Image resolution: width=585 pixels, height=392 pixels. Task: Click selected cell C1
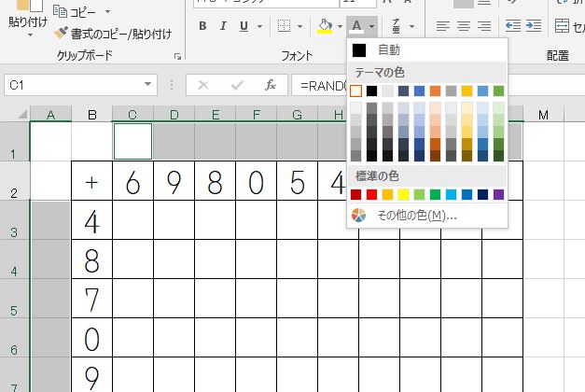coord(132,142)
